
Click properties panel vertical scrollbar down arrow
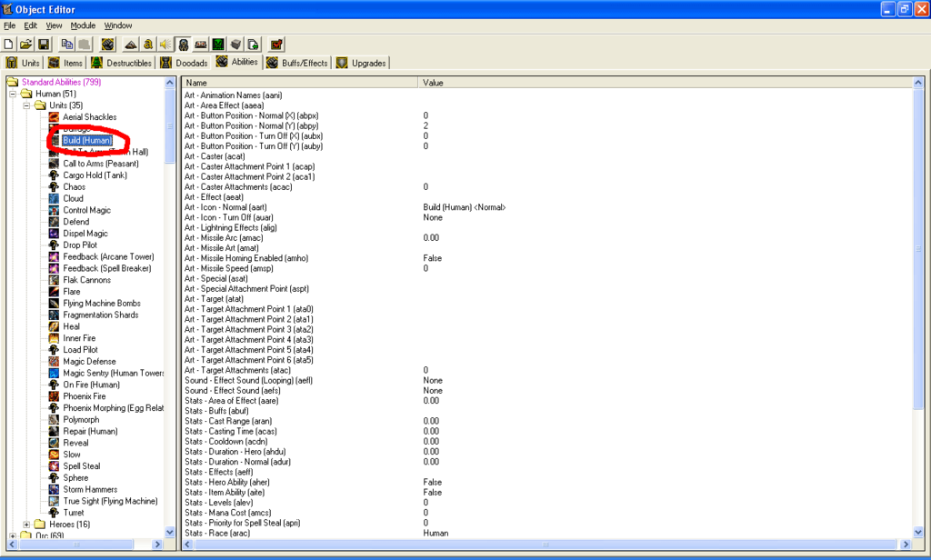(x=918, y=532)
